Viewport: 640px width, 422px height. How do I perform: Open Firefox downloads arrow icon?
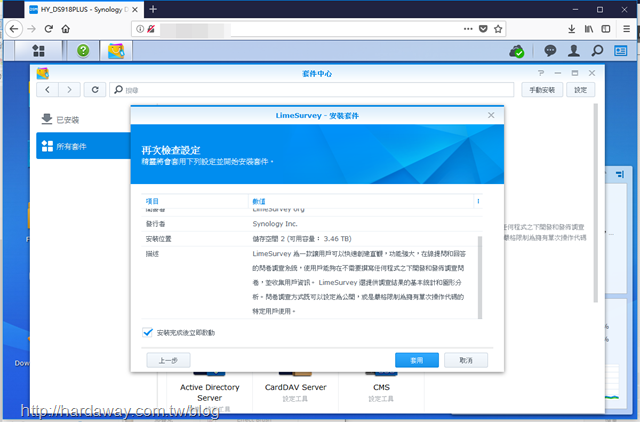pyautogui.click(x=571, y=29)
